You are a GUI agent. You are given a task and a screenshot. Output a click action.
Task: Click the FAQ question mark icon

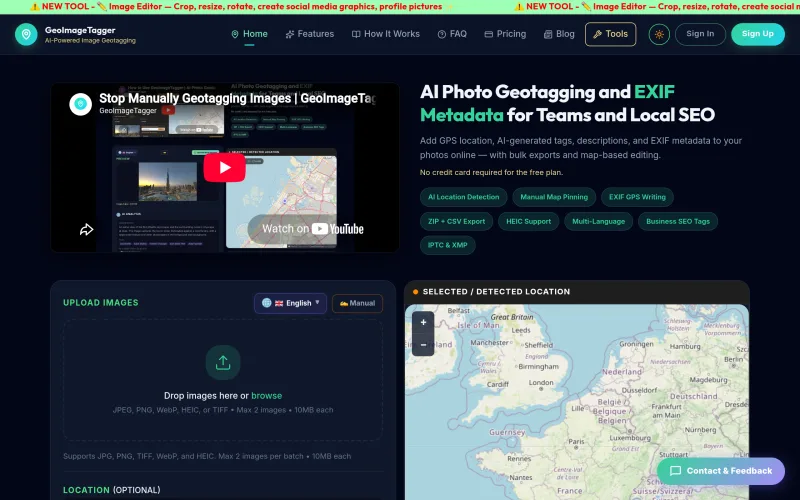[x=442, y=34]
